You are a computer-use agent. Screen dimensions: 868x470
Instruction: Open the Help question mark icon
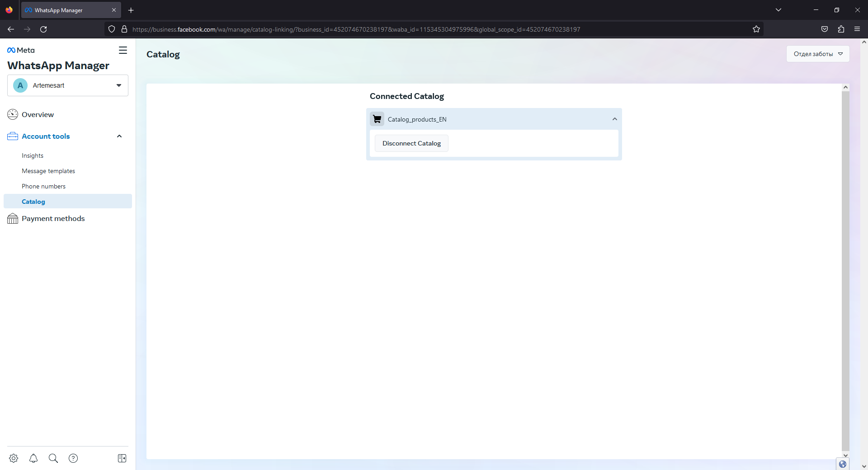73,458
